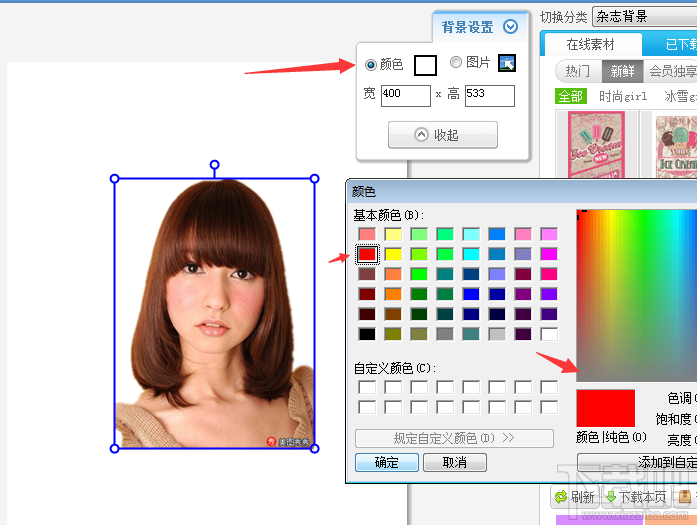
Task: Select the 新鲜 filter tab
Action: coord(622,71)
